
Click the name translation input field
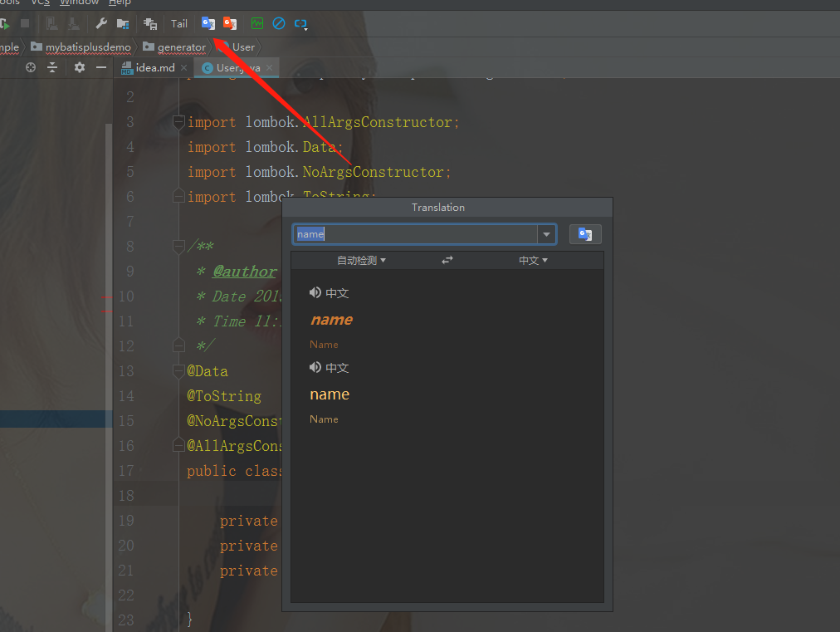(416, 234)
